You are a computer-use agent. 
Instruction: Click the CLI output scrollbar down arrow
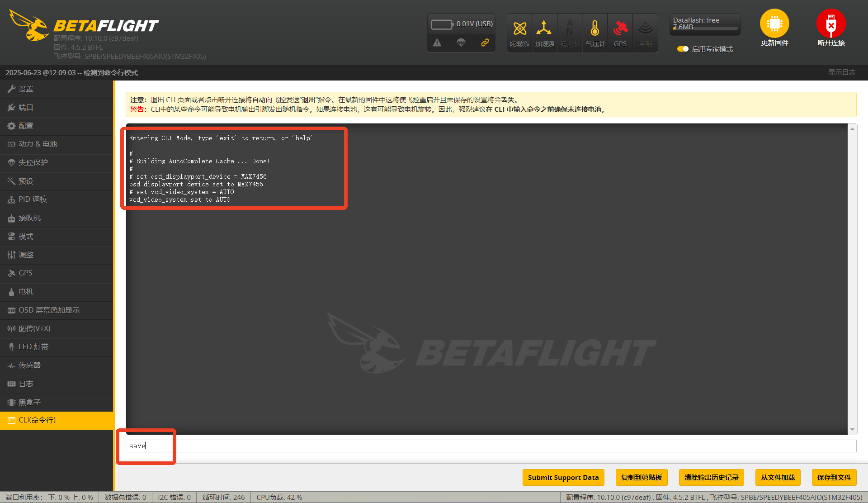[852, 430]
